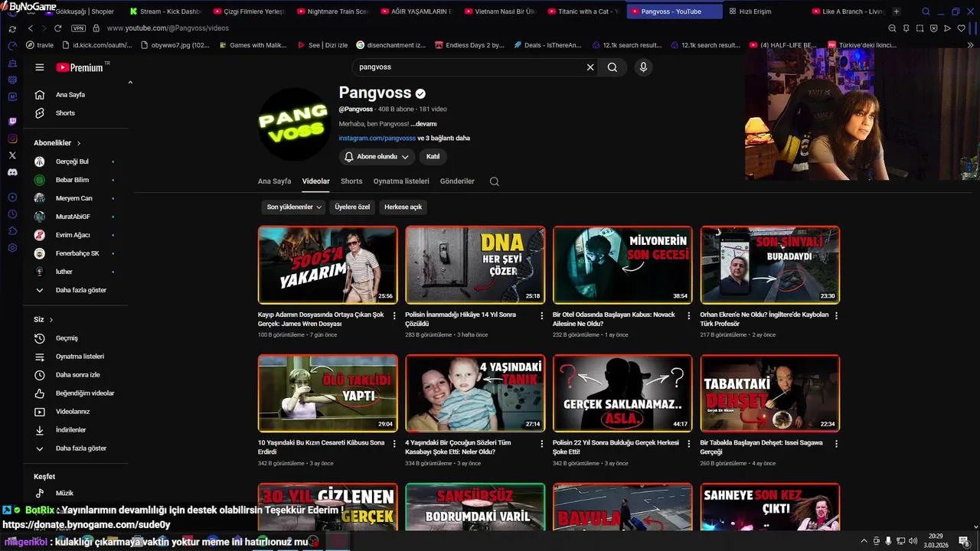The width and height of the screenshot is (980, 551).
Task: Collapse the sidebar with the small up arrow
Action: point(130,83)
